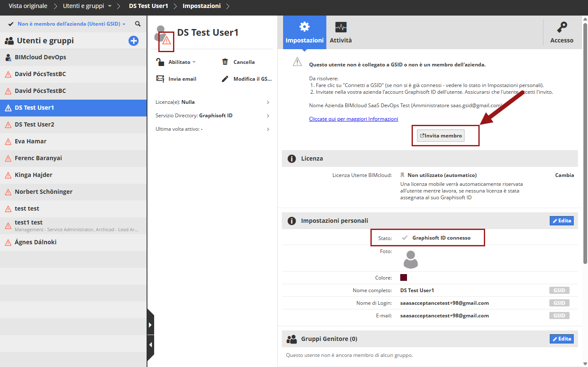
Task: Click the pencil icon for Modifica il GS...
Action: 225,79
